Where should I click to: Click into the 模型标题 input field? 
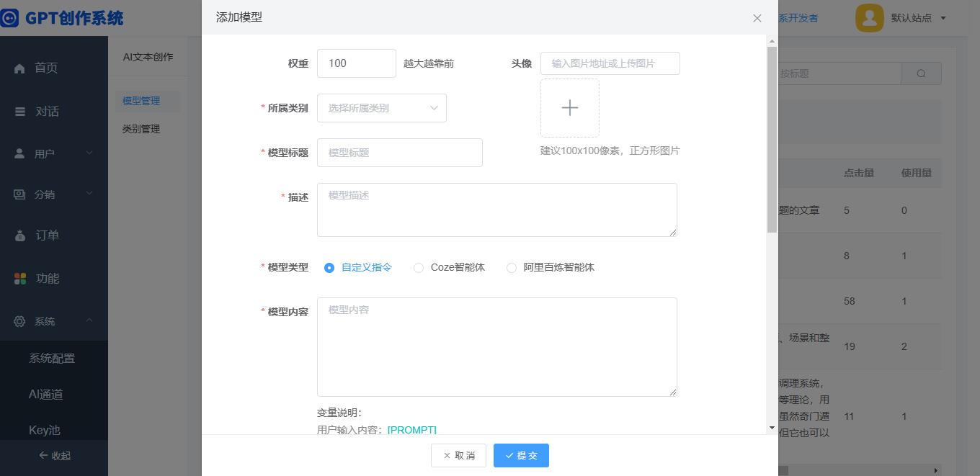coord(399,153)
